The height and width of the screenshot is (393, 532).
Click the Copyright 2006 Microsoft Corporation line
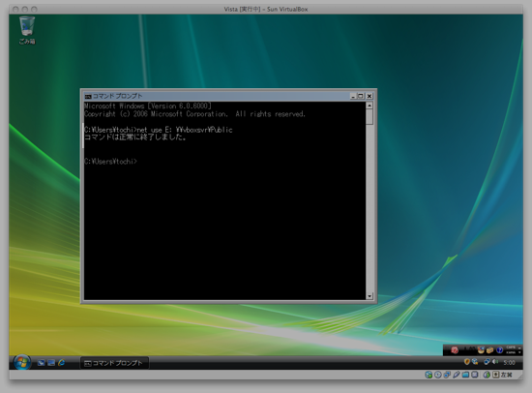click(194, 114)
